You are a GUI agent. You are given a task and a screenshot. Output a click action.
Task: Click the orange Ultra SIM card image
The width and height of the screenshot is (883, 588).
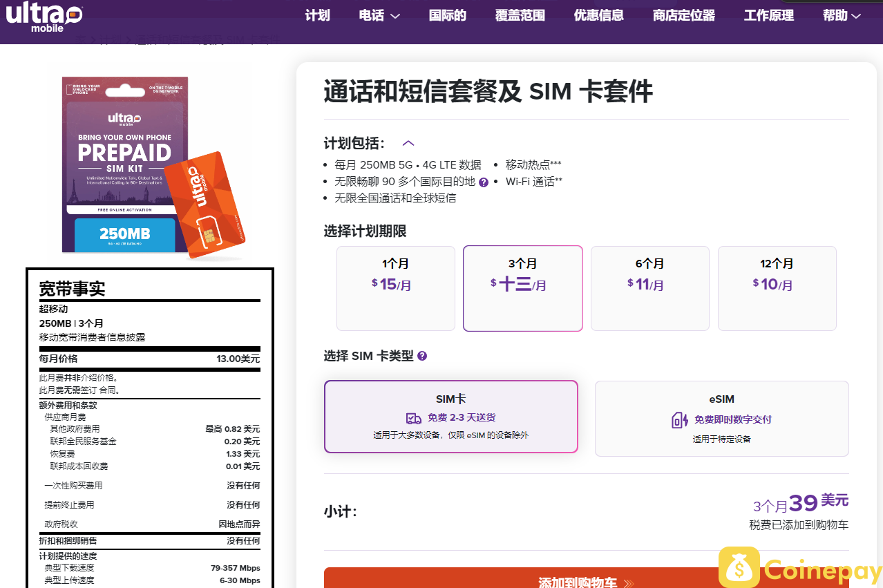click(206, 205)
